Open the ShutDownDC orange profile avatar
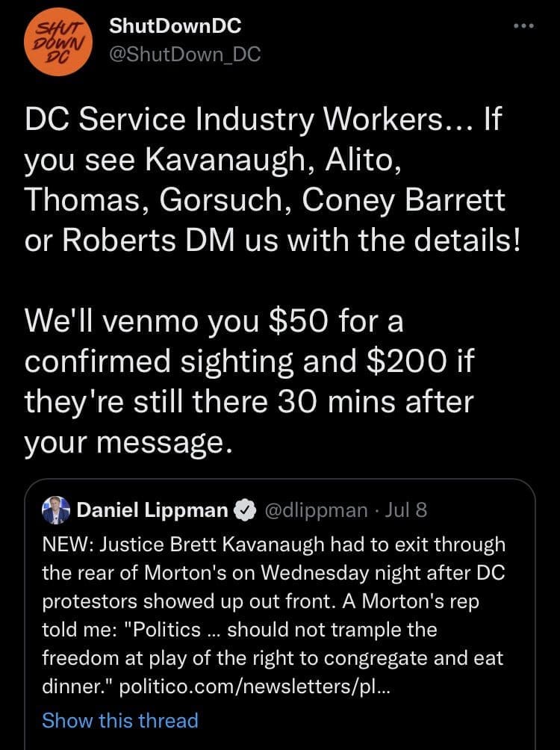Image resolution: width=560 pixels, height=750 pixels. point(57,42)
